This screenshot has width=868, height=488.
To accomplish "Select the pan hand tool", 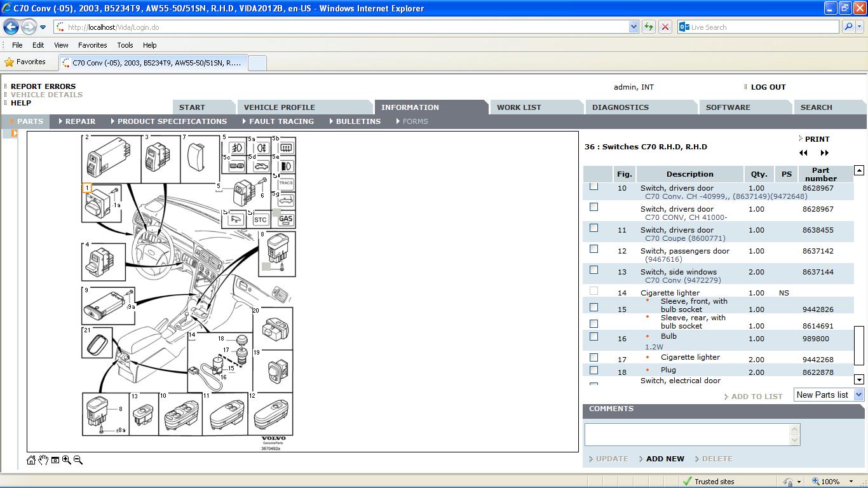I will tap(43, 460).
